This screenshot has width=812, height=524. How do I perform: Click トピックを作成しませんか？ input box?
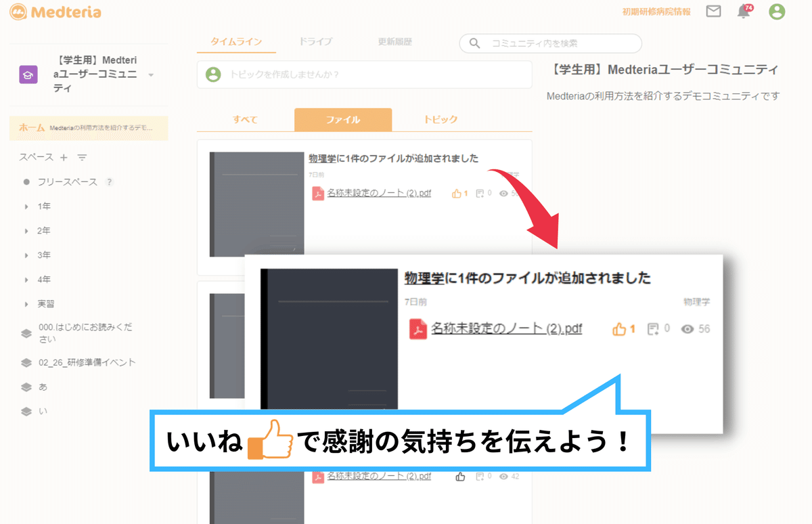click(x=365, y=74)
